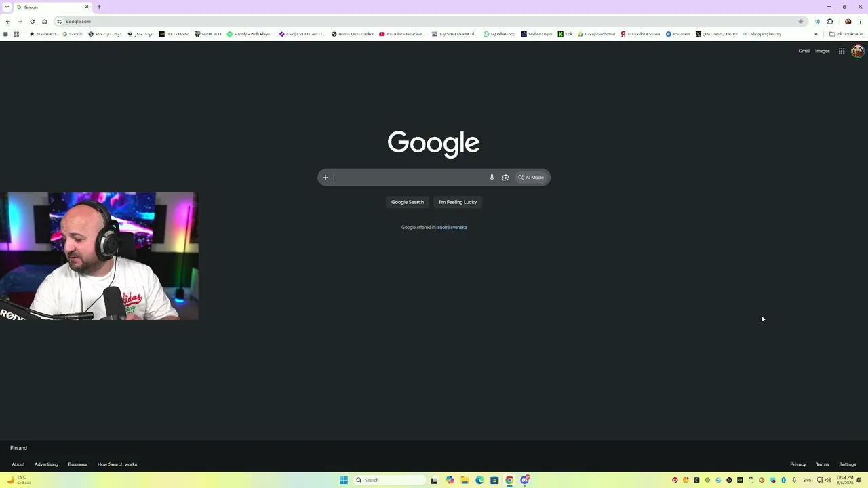Go back with the browser back arrow

[x=7, y=22]
